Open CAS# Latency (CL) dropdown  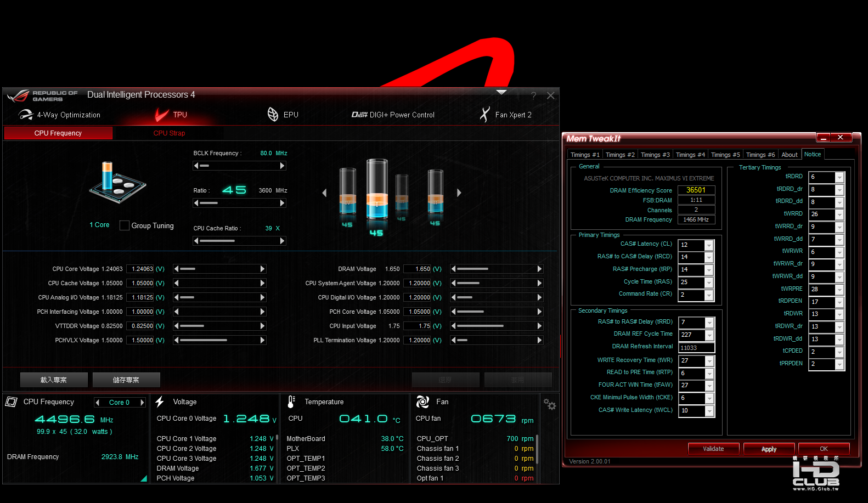709,245
